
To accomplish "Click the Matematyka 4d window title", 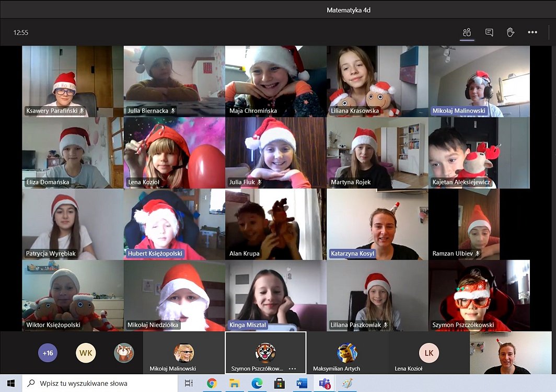I will [349, 10].
